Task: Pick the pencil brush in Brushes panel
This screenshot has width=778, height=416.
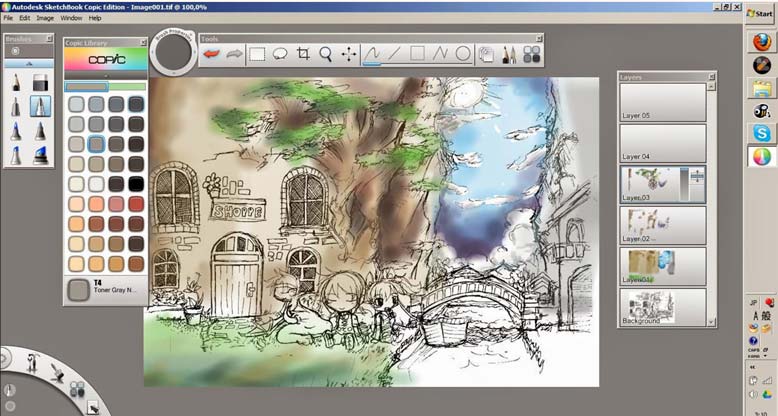Action: pos(16,82)
